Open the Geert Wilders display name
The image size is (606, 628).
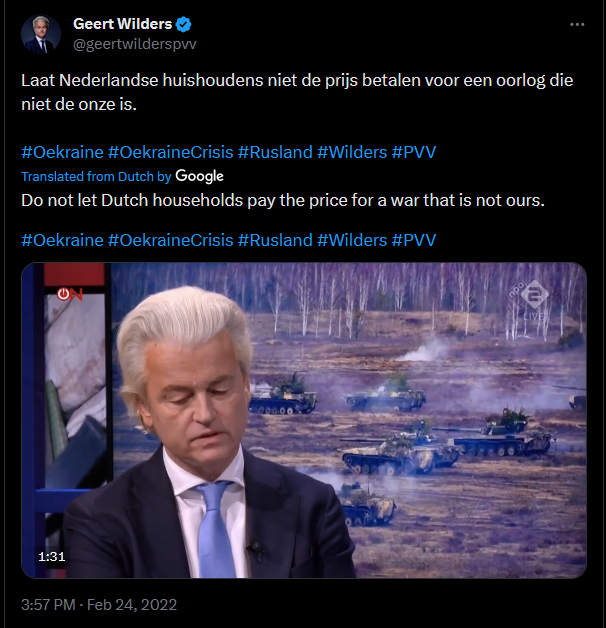click(123, 24)
